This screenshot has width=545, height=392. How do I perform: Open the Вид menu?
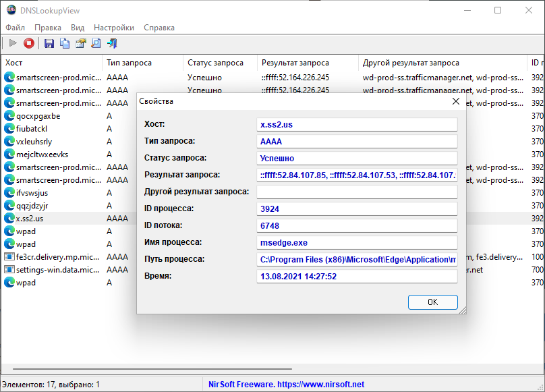click(78, 28)
